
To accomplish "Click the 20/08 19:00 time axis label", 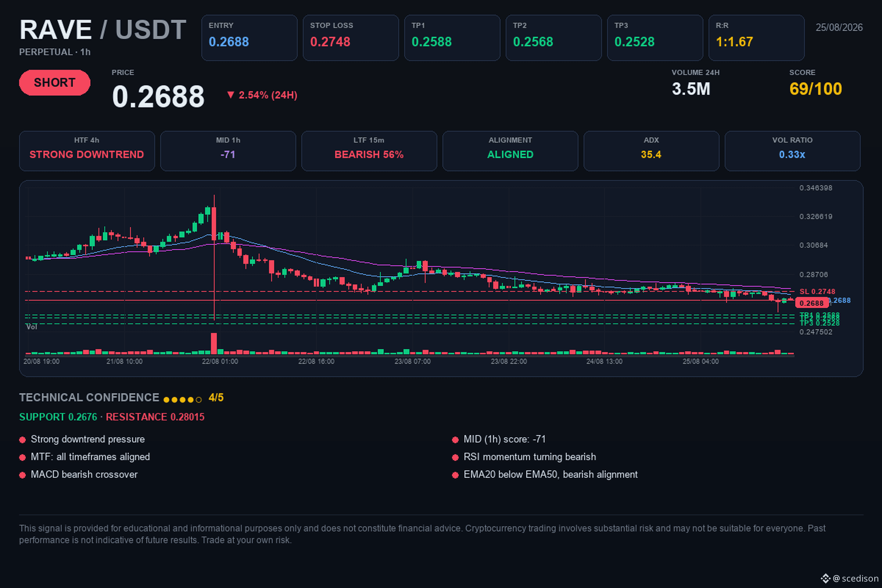I will (x=41, y=362).
